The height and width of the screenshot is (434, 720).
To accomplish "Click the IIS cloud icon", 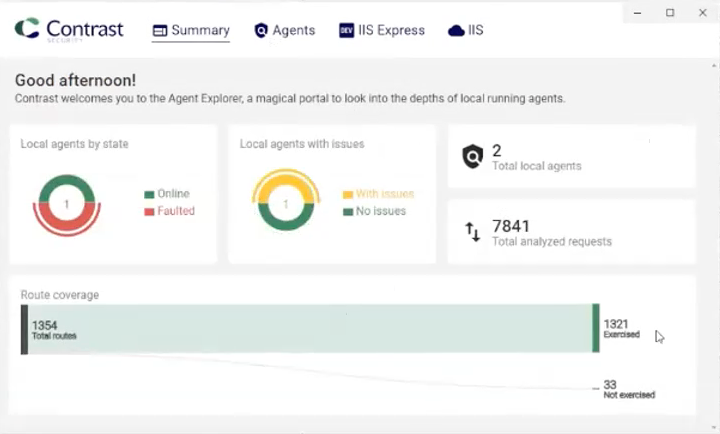I will (x=456, y=31).
